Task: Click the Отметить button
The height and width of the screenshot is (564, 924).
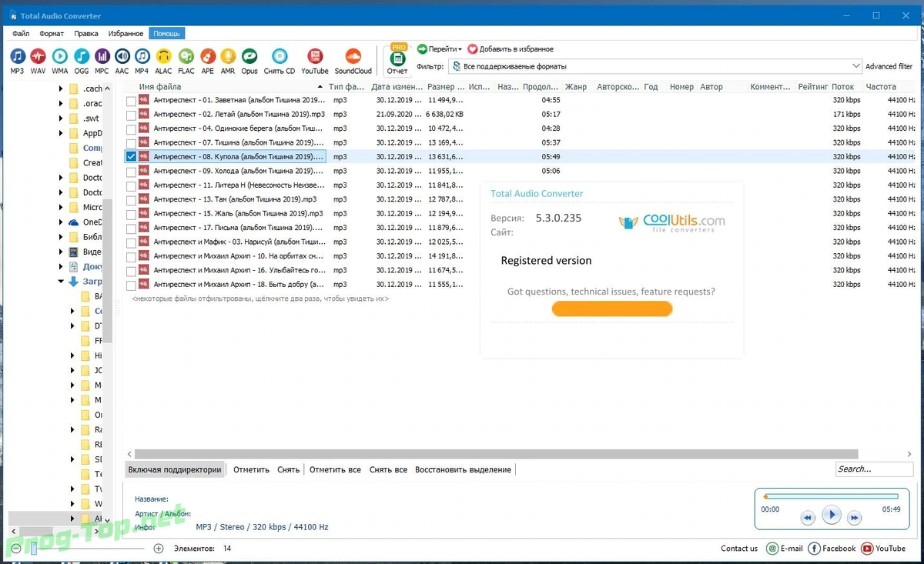Action: click(x=251, y=469)
